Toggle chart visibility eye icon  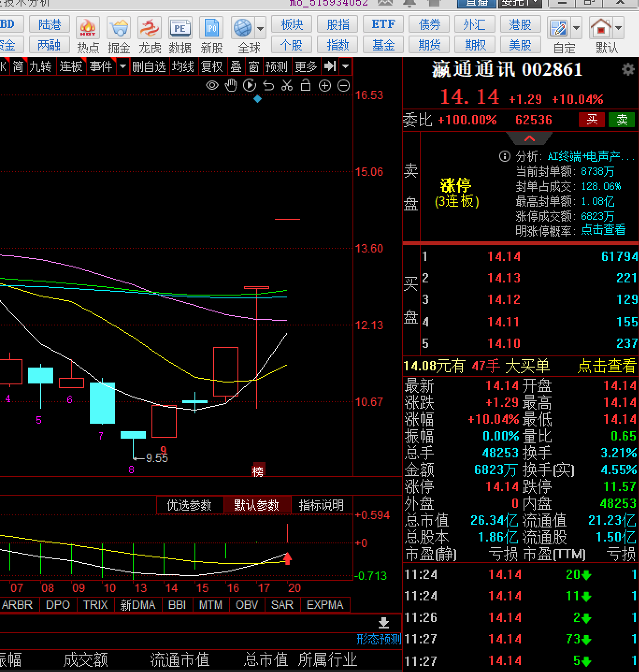point(212,86)
